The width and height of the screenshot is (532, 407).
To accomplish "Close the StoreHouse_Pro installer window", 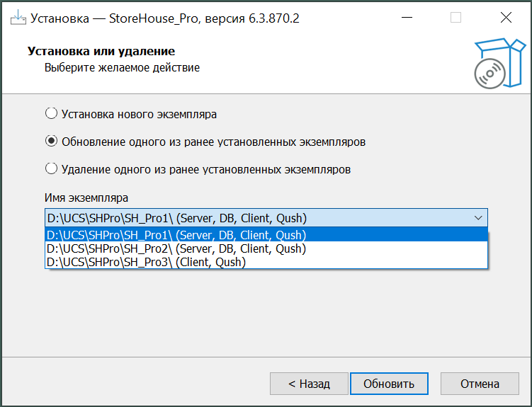I will [505, 18].
